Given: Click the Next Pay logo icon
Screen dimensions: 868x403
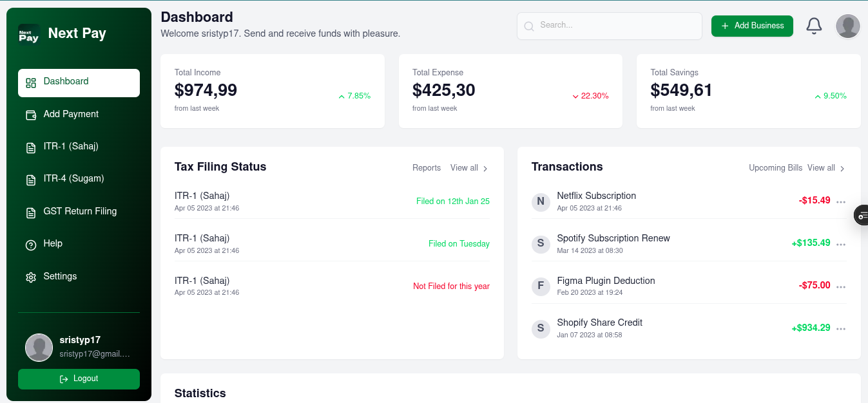Looking at the screenshot, I should [x=29, y=34].
